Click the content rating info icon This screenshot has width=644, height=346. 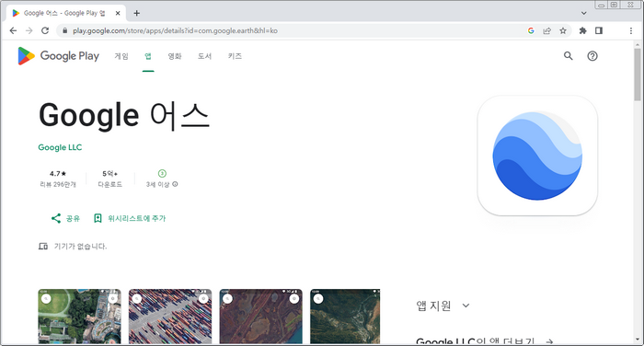click(x=175, y=184)
